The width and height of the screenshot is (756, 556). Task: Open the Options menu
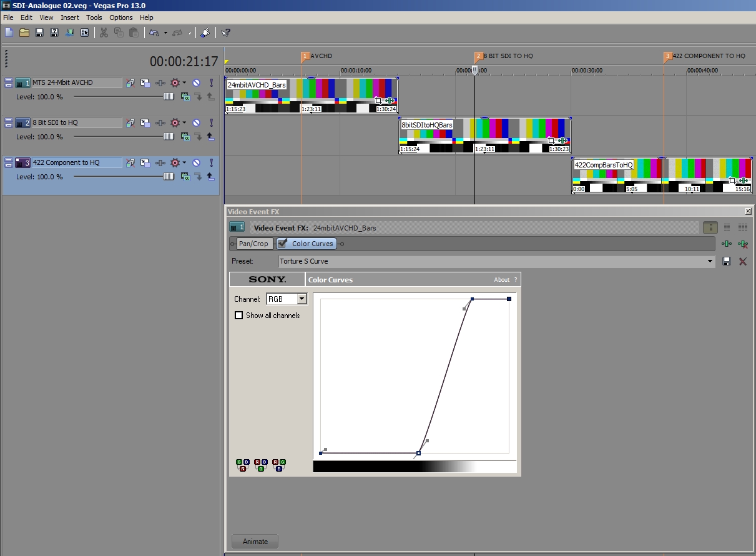click(x=121, y=17)
